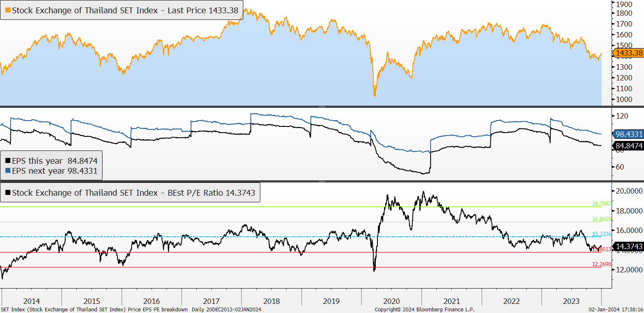Click the 1800 price axis label
Viewport: 644px width, 313px height.
click(x=624, y=13)
